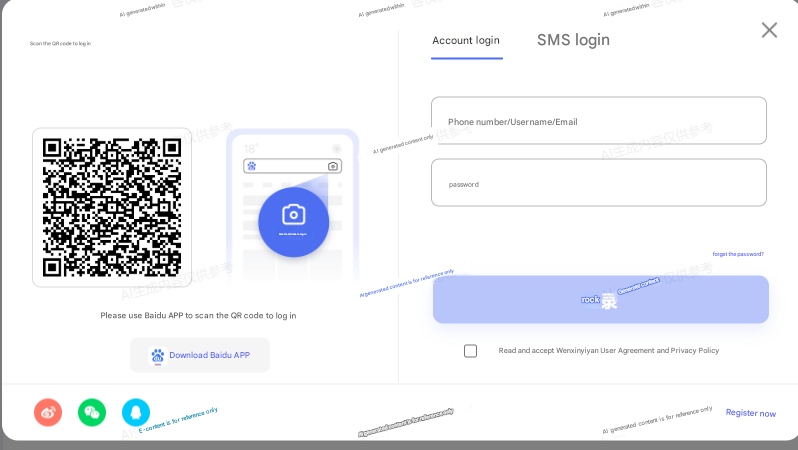Viewport: 798px width, 450px height.
Task: Switch to the SMS login tab
Action: 573,40
